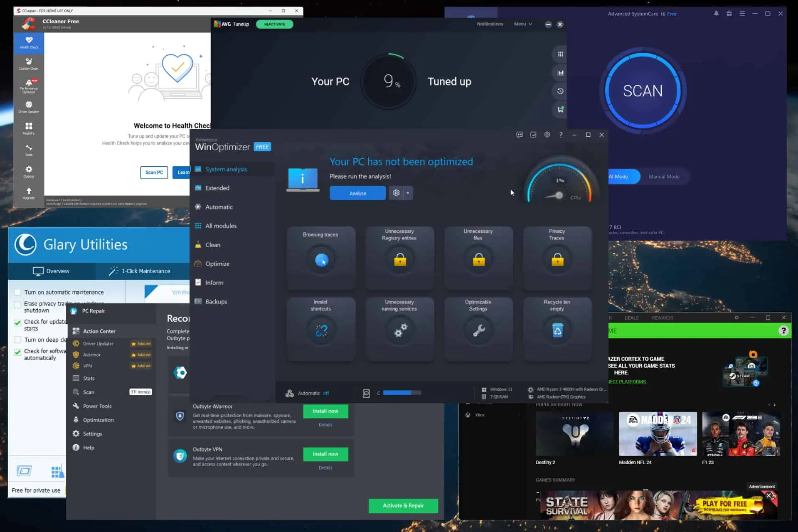Select the 1-Click Maintenance tab in Glary Utilities
Image resolution: width=798 pixels, height=532 pixels.
click(x=138, y=271)
